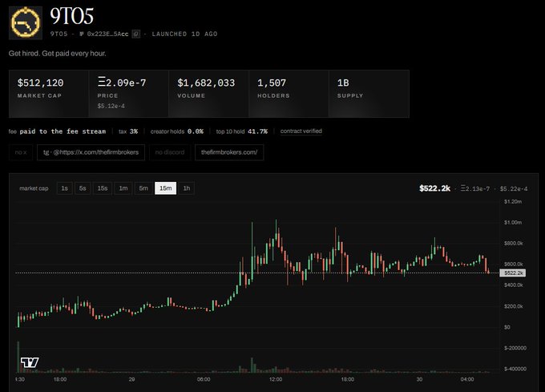Click the $5.22e-4 value in chart header
This screenshot has height=392, width=545.
(514, 188)
